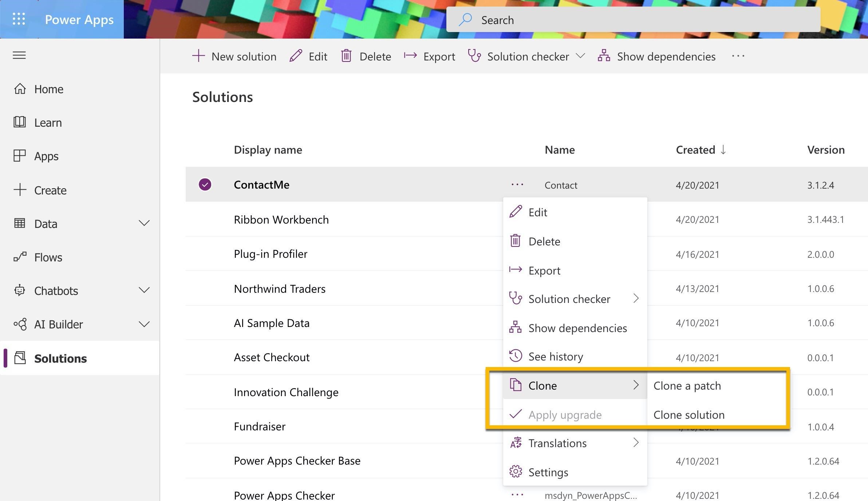Image resolution: width=868 pixels, height=501 pixels.
Task: Click the Display name column header
Action: 268,150
